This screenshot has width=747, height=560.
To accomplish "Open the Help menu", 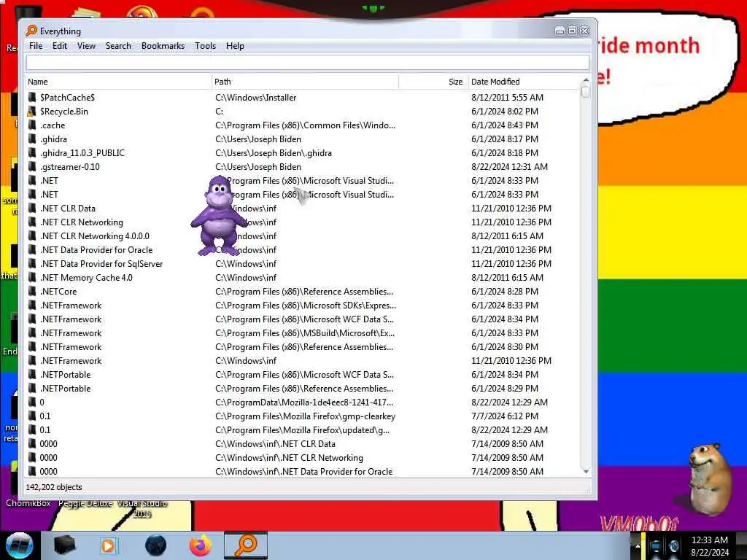I will tap(235, 46).
